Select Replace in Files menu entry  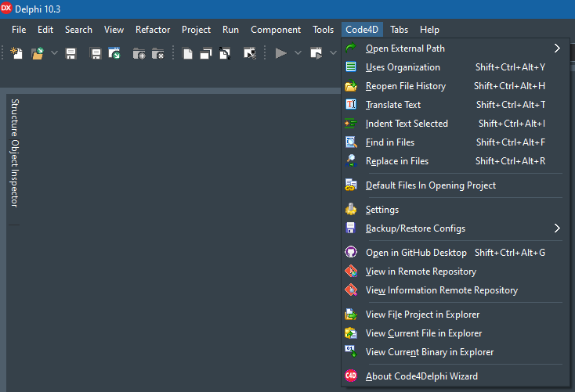tap(455, 161)
